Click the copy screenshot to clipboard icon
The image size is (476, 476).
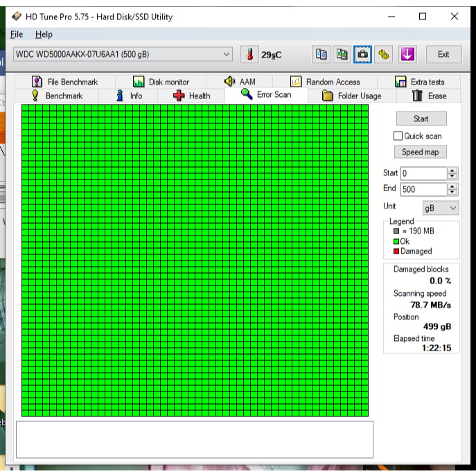point(342,54)
